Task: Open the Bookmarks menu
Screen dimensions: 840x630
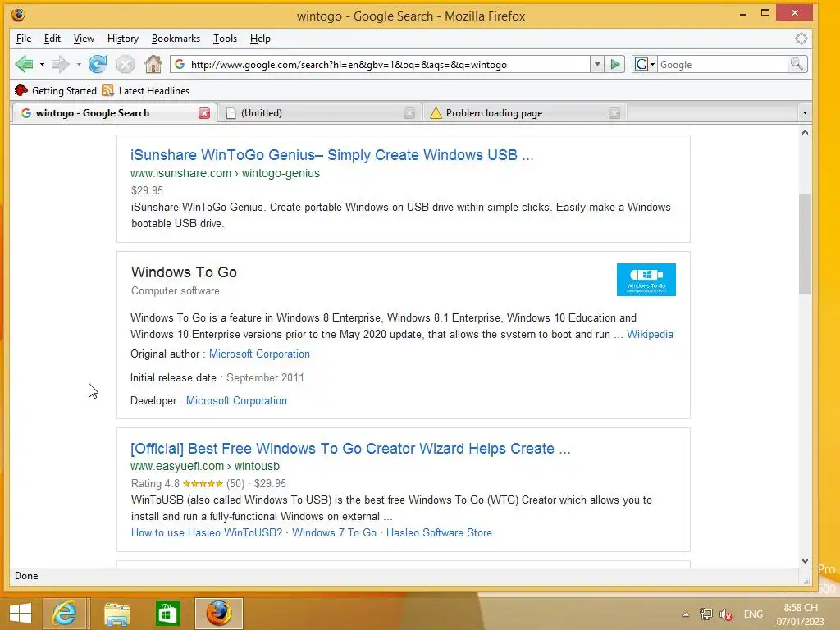Action: pyautogui.click(x=176, y=39)
